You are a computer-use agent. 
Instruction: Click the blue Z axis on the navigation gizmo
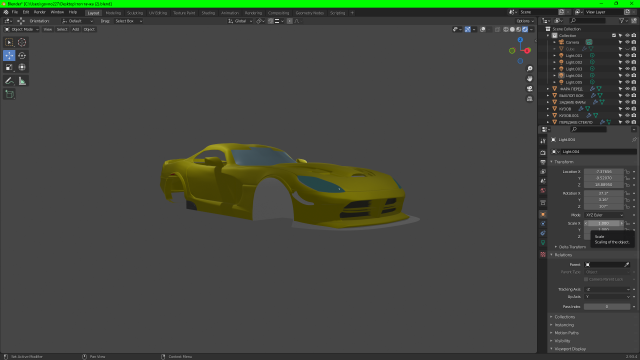[x=520, y=40]
